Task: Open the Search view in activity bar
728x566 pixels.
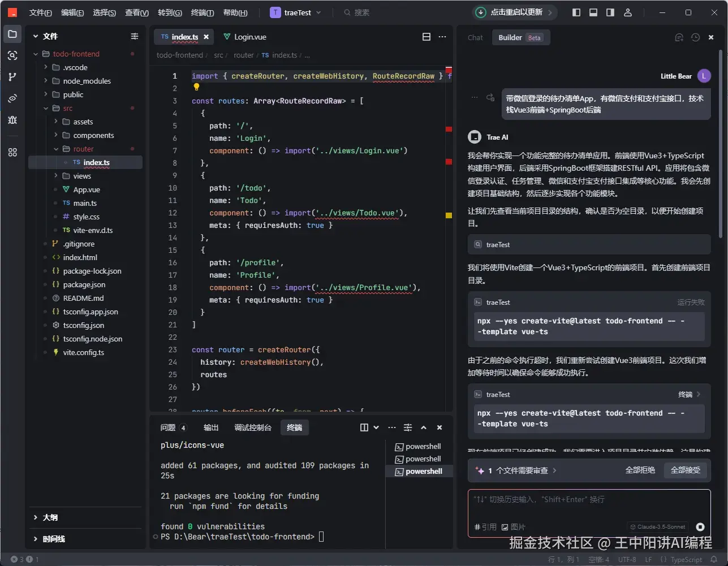Action: pos(12,55)
